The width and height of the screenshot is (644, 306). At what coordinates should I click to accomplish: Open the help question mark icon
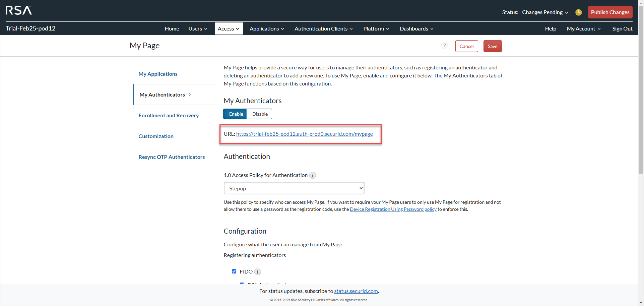[x=444, y=46]
